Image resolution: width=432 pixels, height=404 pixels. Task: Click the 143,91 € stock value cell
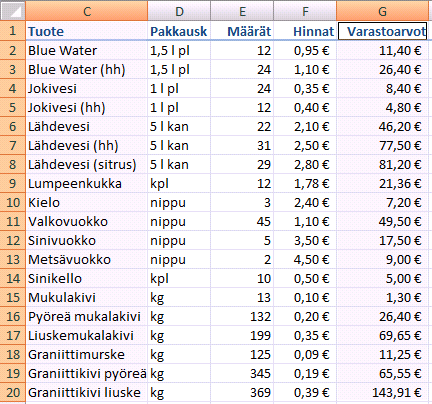pyautogui.click(x=382, y=392)
